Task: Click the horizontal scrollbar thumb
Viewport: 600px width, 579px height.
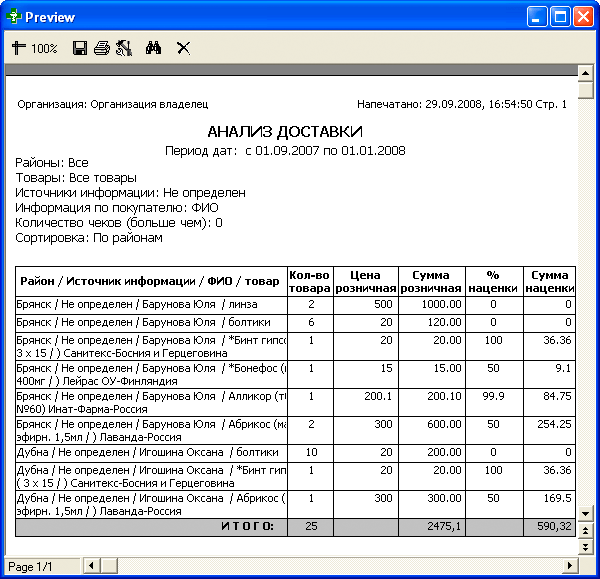Action: [110, 565]
